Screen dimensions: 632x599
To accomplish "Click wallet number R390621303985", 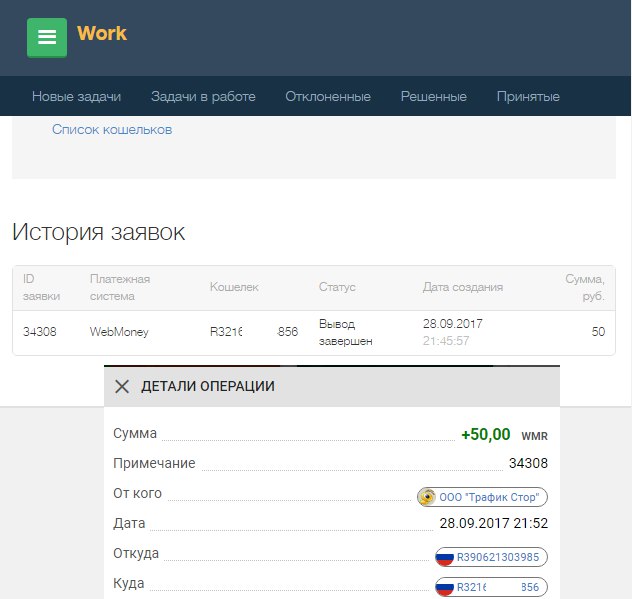I will (x=499, y=557).
